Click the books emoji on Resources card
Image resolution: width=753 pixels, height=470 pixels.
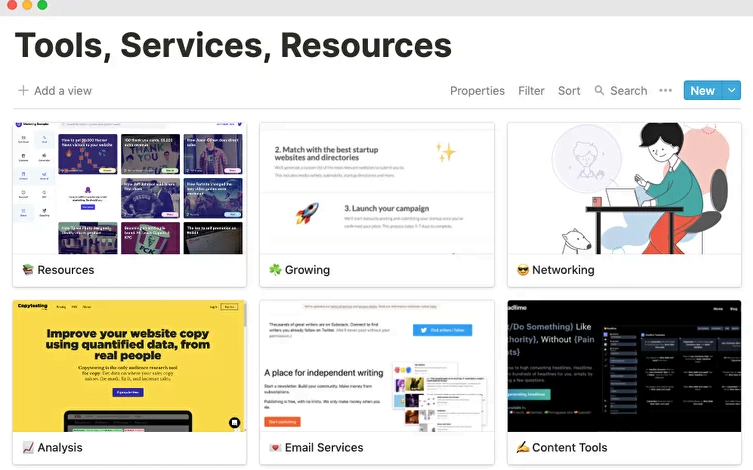[x=28, y=270]
